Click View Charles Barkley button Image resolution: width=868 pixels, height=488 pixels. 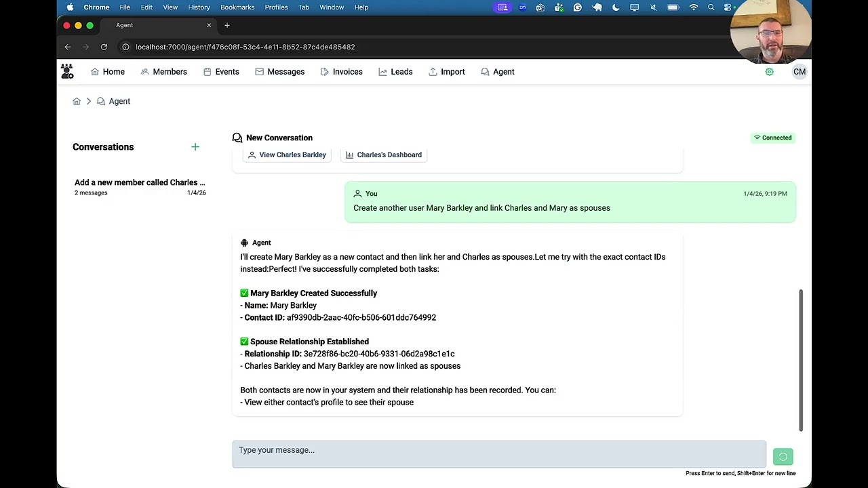286,155
